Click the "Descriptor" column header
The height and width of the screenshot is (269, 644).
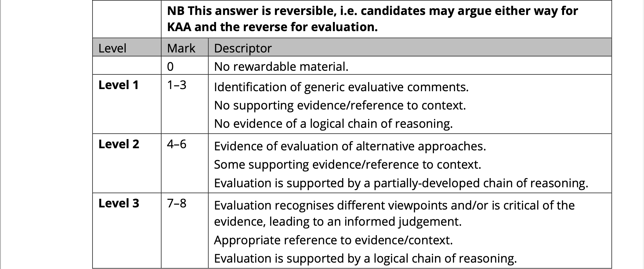coord(243,48)
